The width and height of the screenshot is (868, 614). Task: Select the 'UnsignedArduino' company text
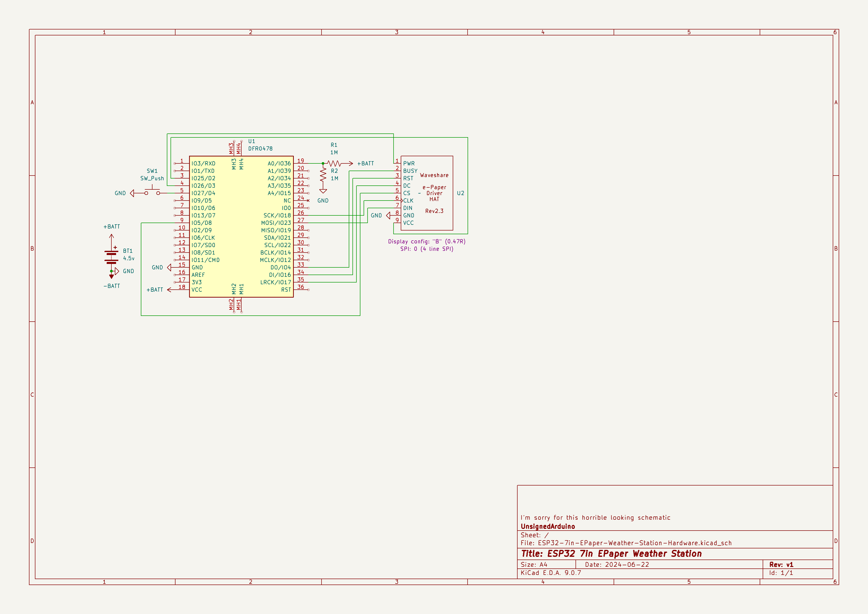tap(548, 526)
